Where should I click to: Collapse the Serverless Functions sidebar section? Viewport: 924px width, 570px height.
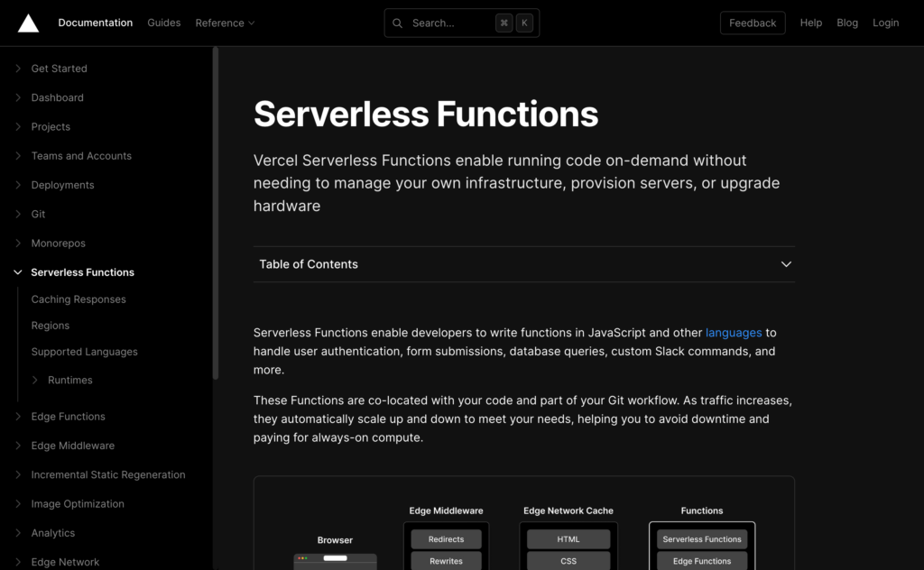pos(18,272)
